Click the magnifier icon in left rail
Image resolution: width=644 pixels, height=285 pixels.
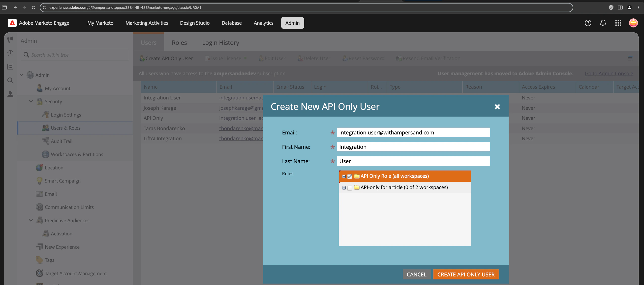coord(10,80)
